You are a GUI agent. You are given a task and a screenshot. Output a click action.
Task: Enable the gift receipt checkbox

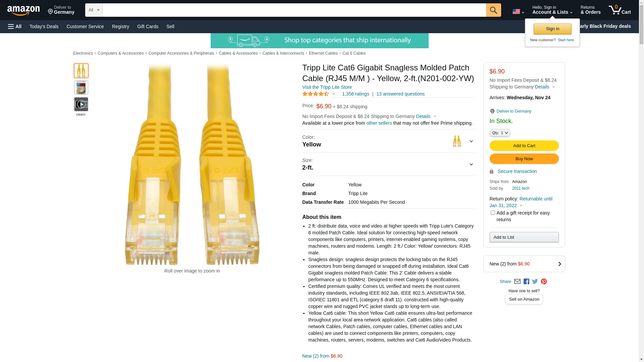[493, 213]
